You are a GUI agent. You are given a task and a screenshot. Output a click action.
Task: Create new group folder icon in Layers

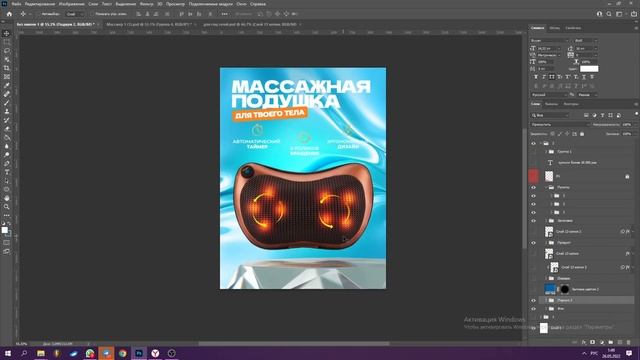[611, 342]
